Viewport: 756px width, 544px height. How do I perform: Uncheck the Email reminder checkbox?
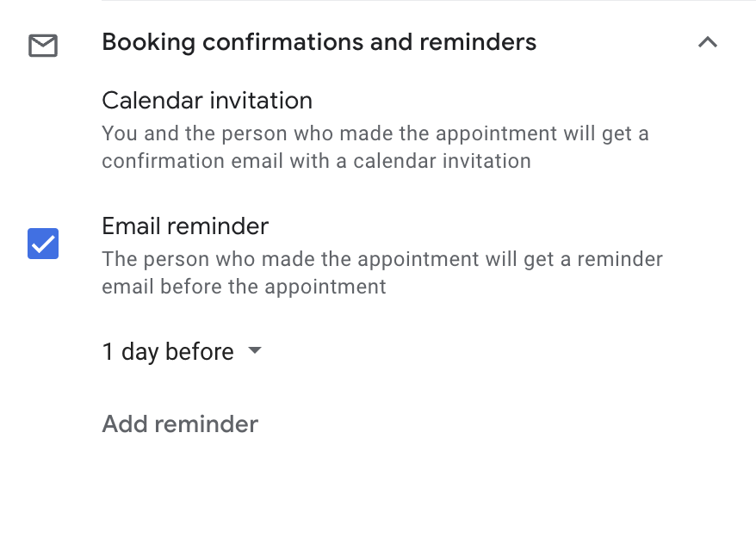42,244
